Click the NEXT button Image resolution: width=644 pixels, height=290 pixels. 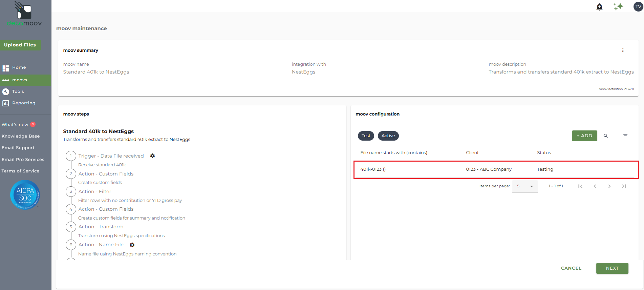pos(612,268)
